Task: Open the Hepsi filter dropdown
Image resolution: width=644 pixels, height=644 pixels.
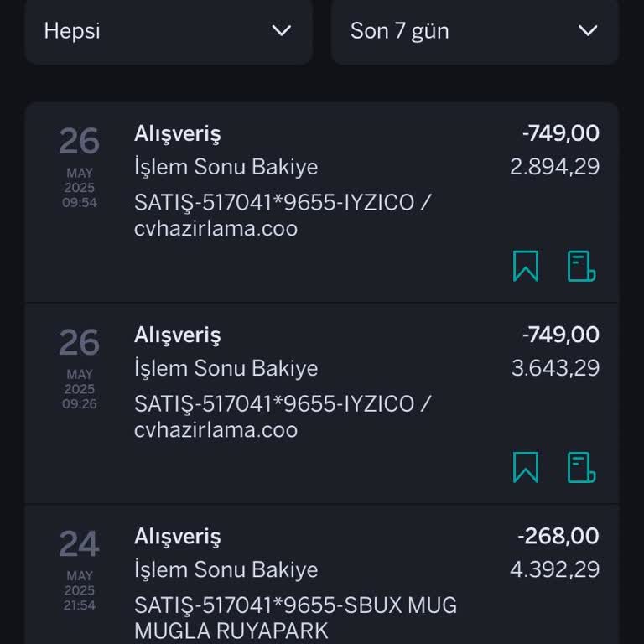Action: click(168, 31)
